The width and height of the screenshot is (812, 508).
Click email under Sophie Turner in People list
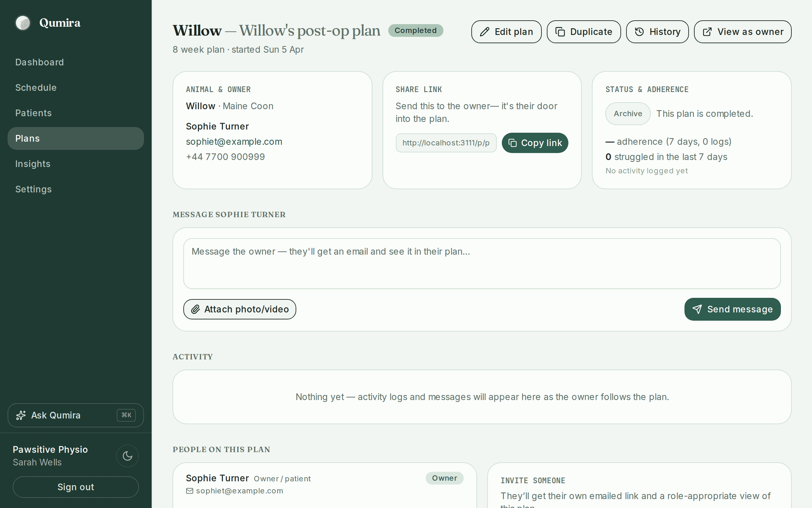point(239,491)
